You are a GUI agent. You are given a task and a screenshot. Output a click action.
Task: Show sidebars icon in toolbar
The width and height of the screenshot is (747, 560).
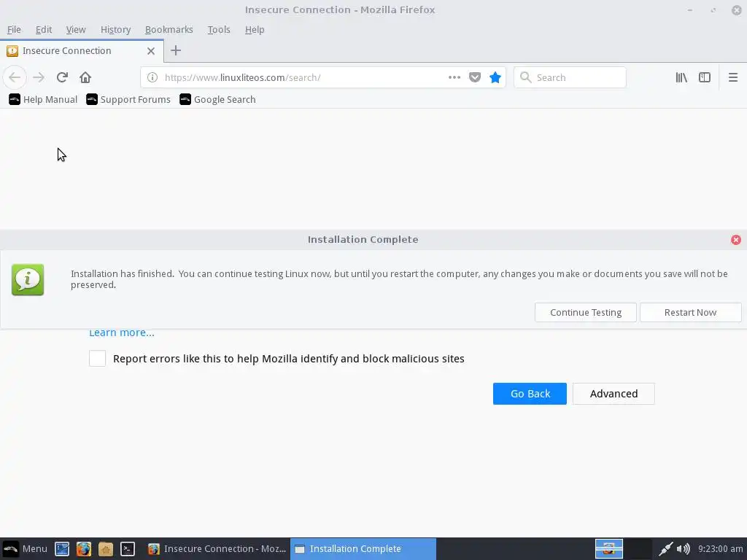[705, 77]
